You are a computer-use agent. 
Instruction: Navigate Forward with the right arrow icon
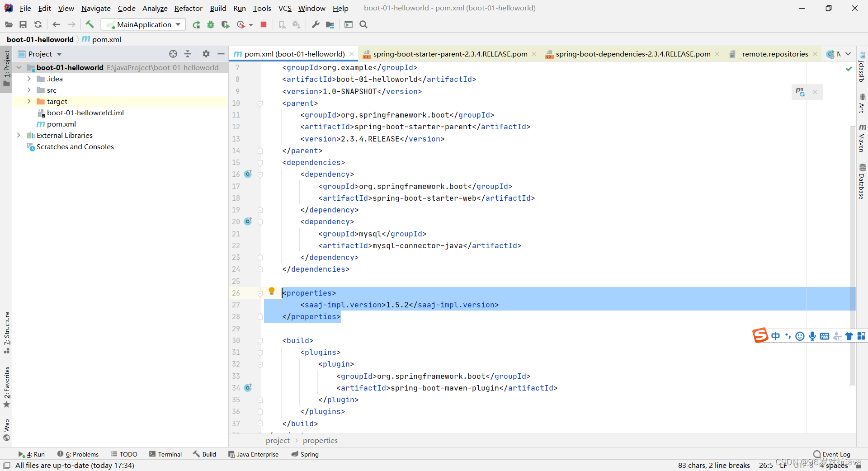[71, 24]
